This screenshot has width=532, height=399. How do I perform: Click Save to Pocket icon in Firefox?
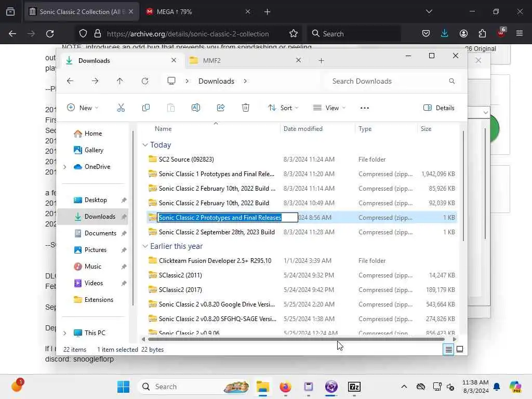coord(426,33)
